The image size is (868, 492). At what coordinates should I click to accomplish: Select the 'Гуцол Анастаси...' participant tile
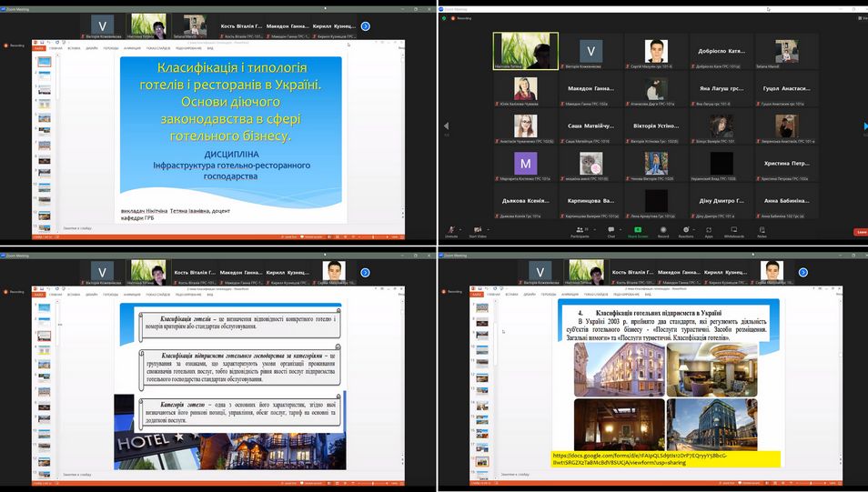coord(787,88)
